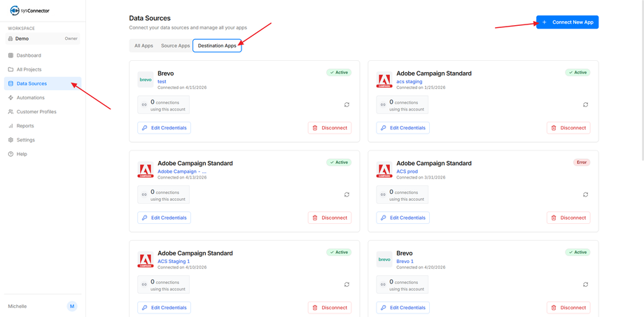Edit Credentials for Brevo 1
Screen dimensions: 644x317
pyautogui.click(x=403, y=308)
